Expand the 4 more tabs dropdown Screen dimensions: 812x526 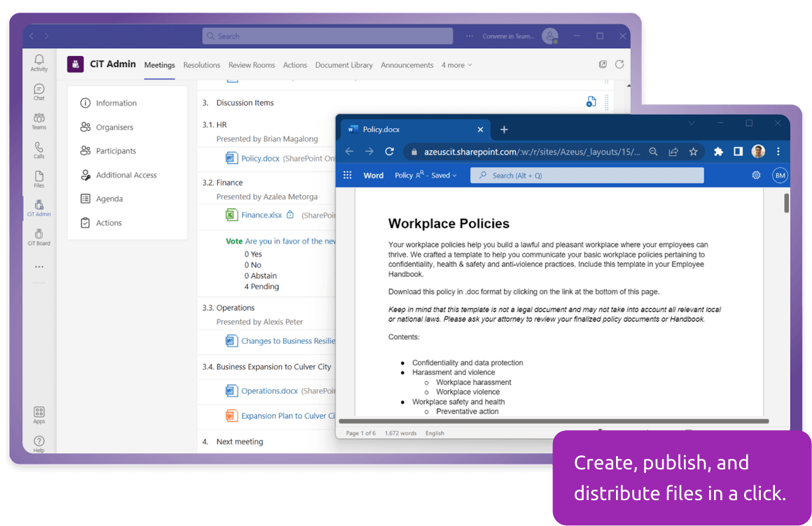point(456,65)
